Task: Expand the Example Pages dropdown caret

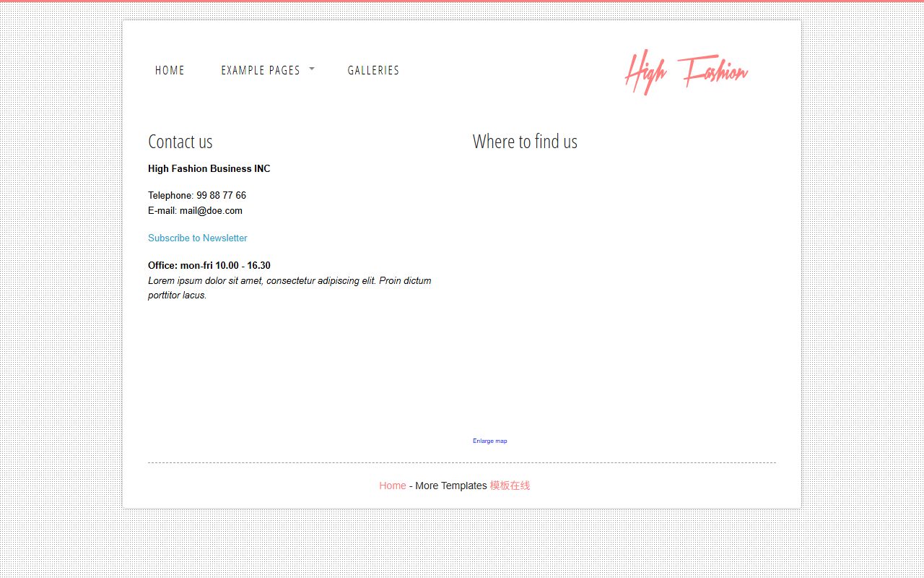Action: 312,69
